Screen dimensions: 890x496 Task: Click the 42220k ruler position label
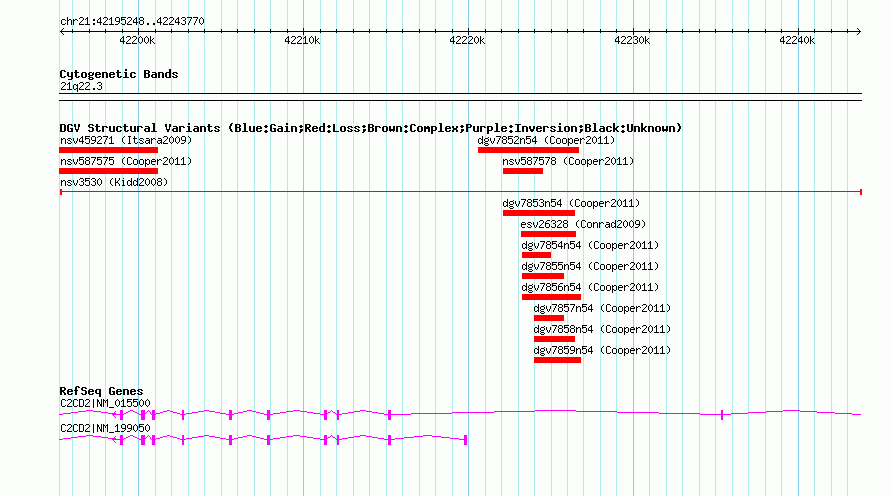tap(467, 40)
